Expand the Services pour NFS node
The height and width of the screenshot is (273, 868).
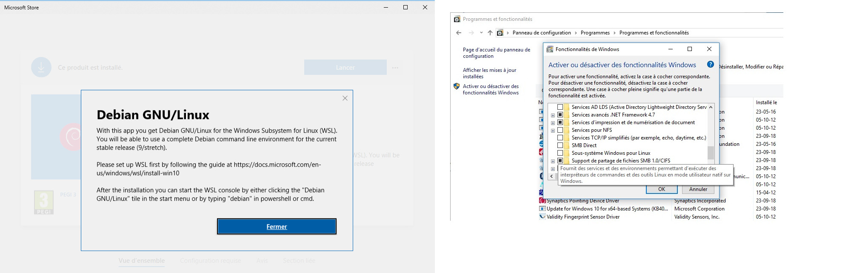coord(553,131)
